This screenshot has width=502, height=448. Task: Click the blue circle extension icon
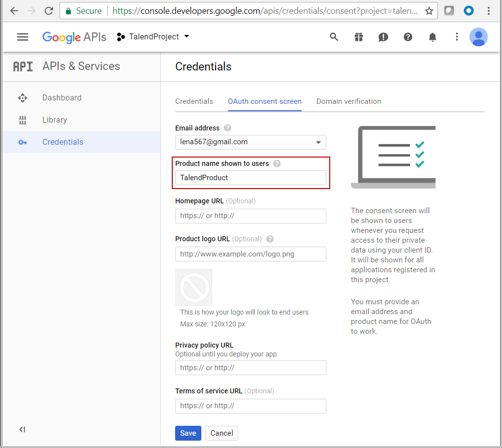tap(469, 10)
